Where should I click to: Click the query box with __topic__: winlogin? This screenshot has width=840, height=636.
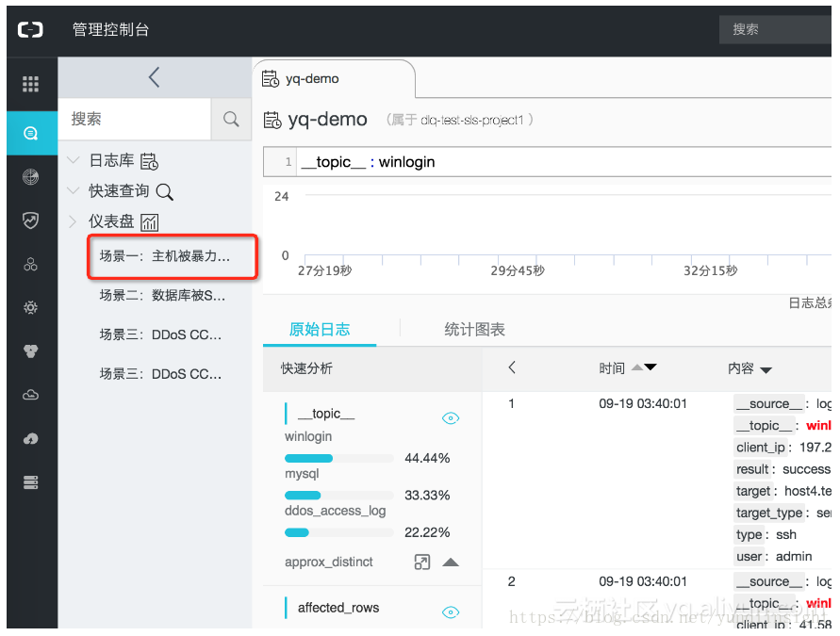(547, 162)
